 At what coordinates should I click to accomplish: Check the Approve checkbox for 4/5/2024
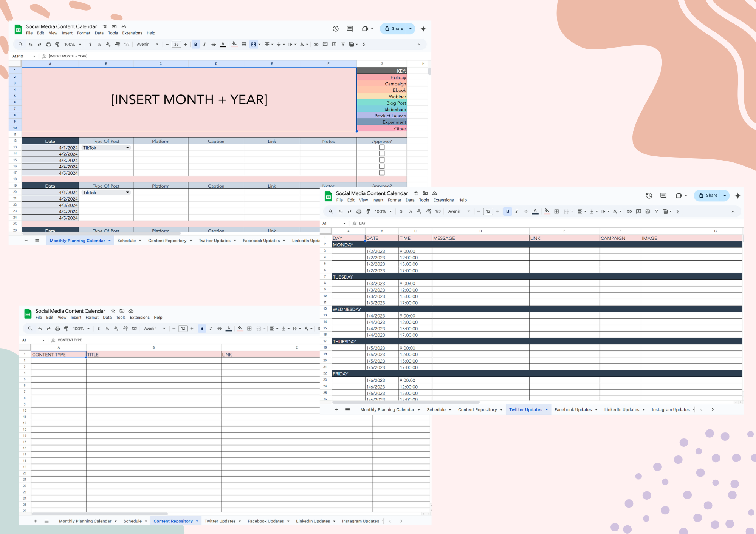tap(381, 172)
